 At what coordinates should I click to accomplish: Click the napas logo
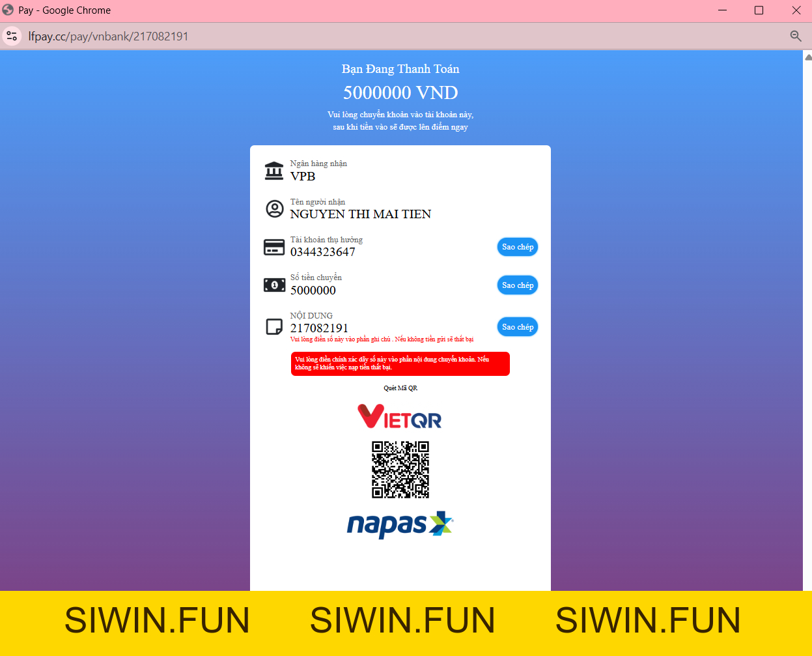[x=400, y=525]
